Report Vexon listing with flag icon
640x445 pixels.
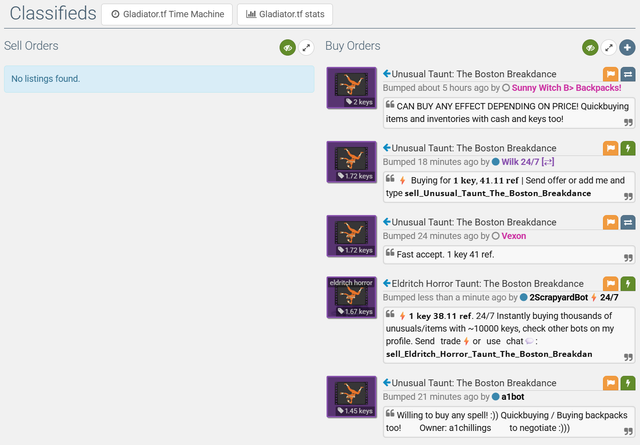coord(611,222)
